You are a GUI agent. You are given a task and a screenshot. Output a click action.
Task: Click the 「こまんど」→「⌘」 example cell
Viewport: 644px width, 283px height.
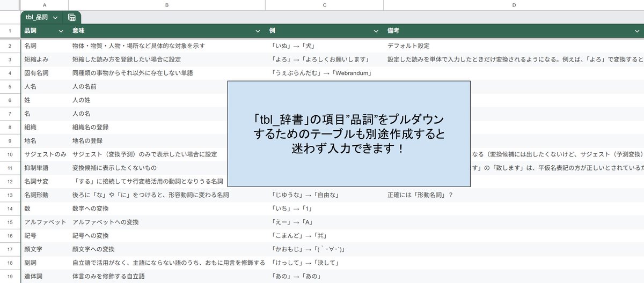[x=324, y=236]
